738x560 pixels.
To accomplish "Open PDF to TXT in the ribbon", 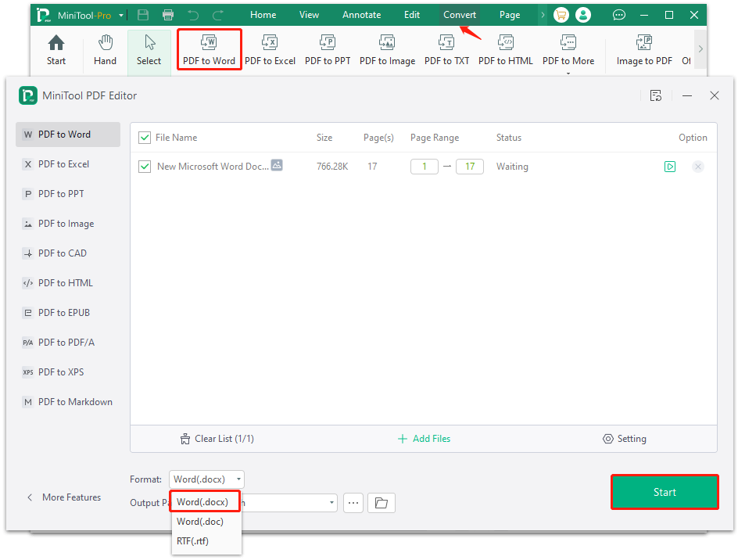I will click(446, 50).
